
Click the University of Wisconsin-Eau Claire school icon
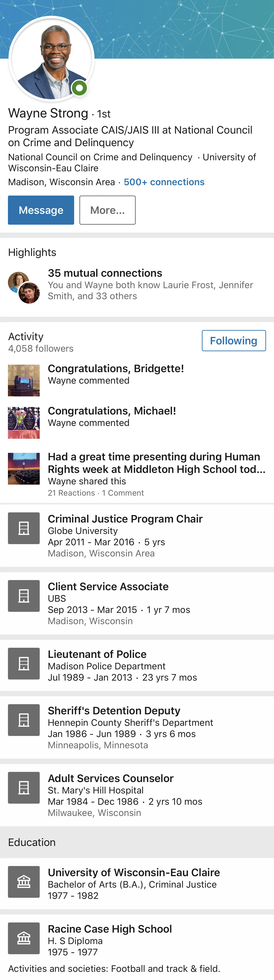(x=24, y=882)
